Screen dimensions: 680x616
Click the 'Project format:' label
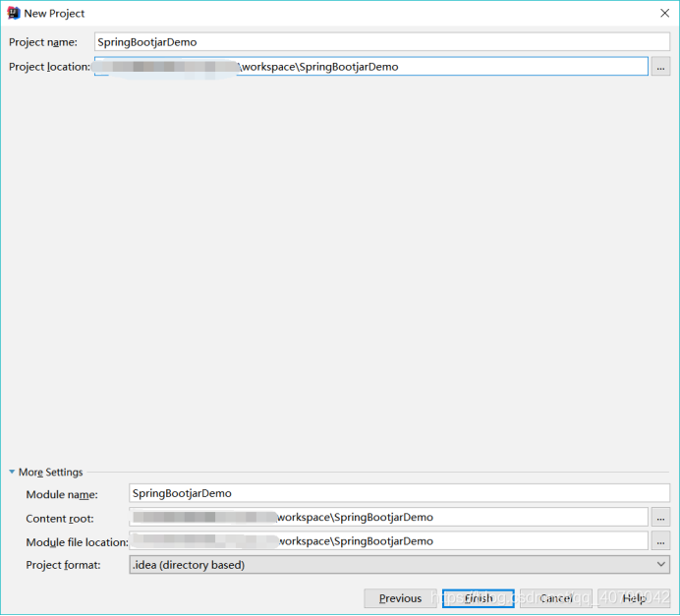click(x=63, y=565)
